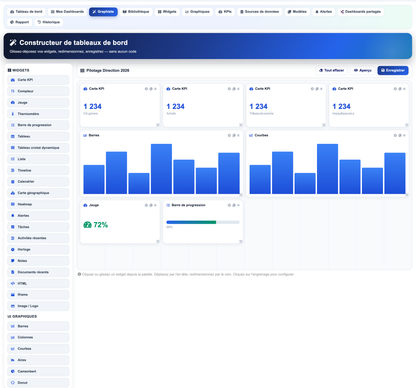Delete the Barre de progression canvas widget
The image size is (416, 388).
pyautogui.click(x=238, y=205)
